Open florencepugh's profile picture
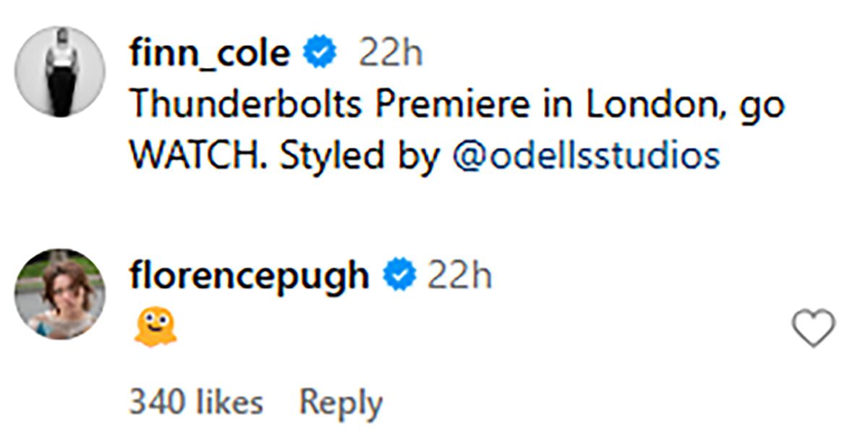Image resolution: width=868 pixels, height=437 pixels. coord(60,294)
